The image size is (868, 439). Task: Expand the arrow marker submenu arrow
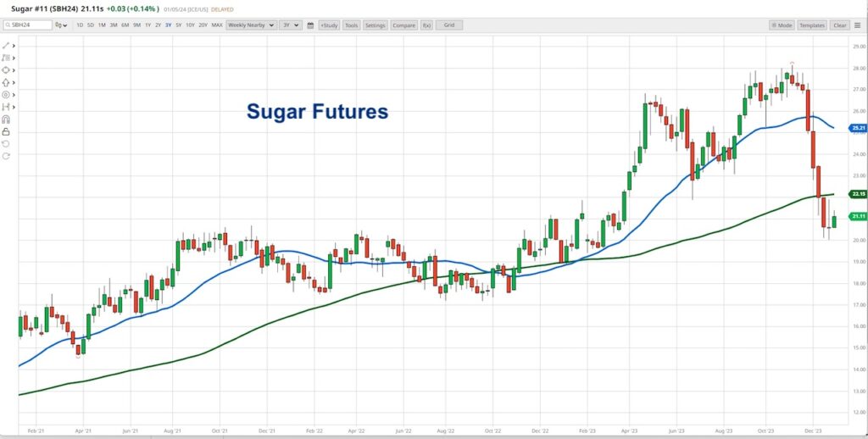tap(14, 82)
